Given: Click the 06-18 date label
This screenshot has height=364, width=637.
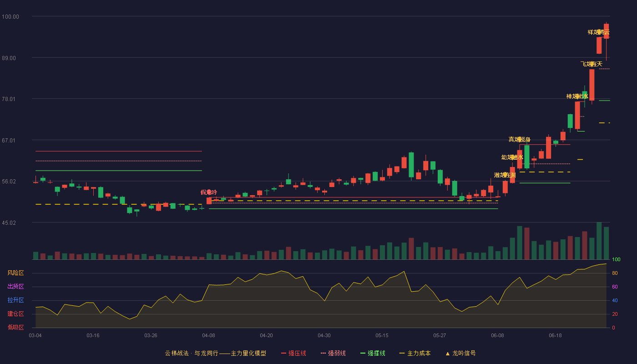Looking at the screenshot, I should tap(555, 335).
